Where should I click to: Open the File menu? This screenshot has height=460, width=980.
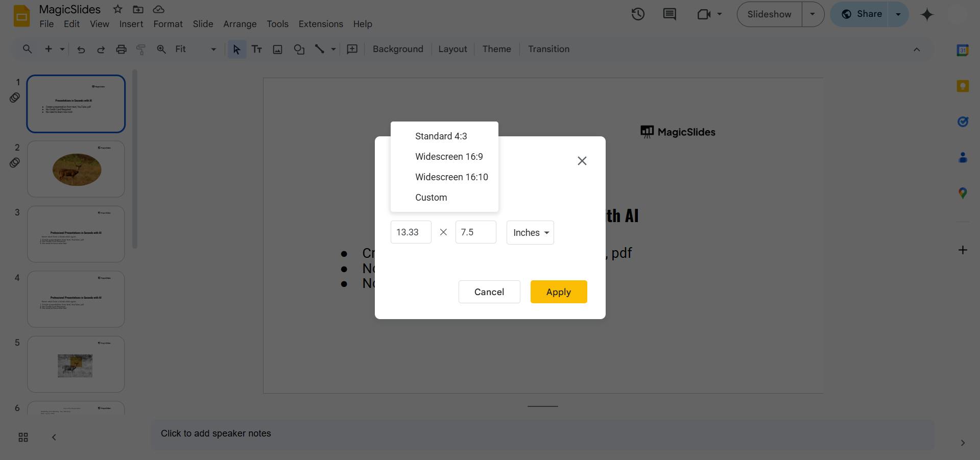coord(46,24)
